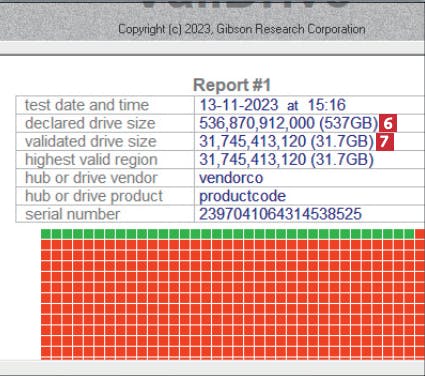Click the red block ending the green row
The width and height of the screenshot is (425, 376).
tap(420, 234)
